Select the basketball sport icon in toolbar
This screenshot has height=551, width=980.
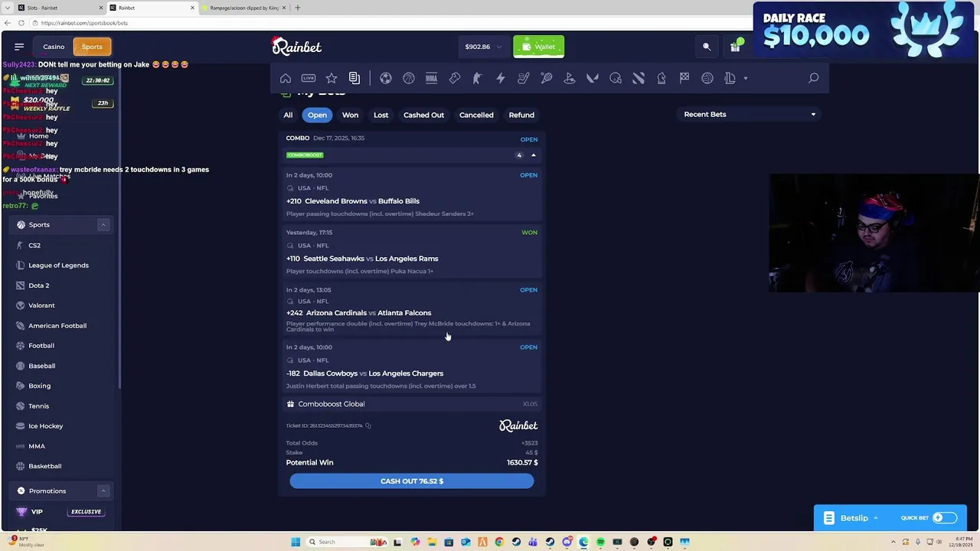pos(409,78)
